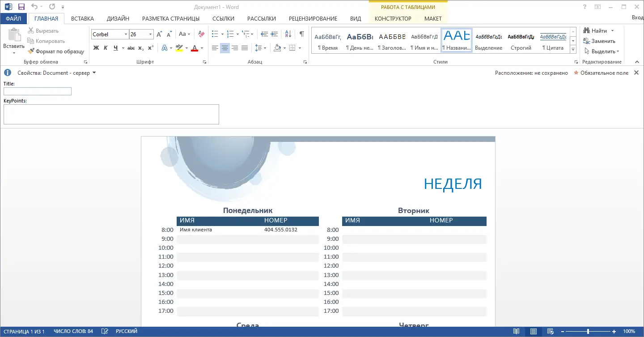Screen dimensions: 644x337
Task: Center the paragraph alignment
Action: [x=225, y=48]
